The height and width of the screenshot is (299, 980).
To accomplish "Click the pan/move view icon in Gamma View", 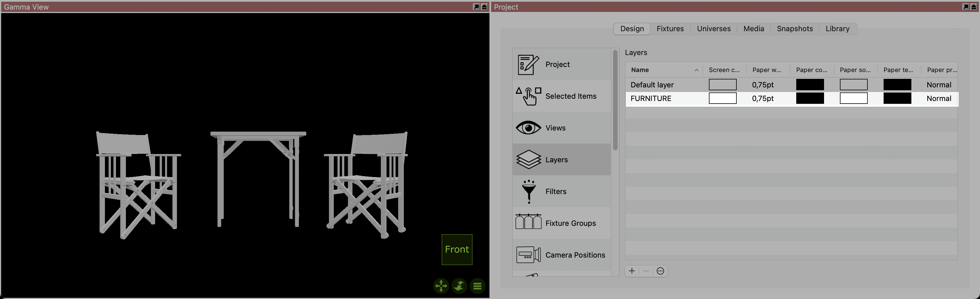I will [441, 286].
